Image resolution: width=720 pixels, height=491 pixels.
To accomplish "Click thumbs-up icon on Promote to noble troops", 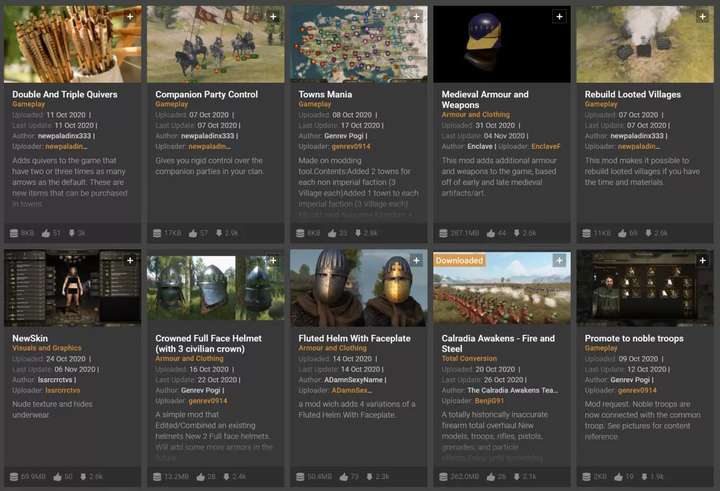I will [x=619, y=477].
